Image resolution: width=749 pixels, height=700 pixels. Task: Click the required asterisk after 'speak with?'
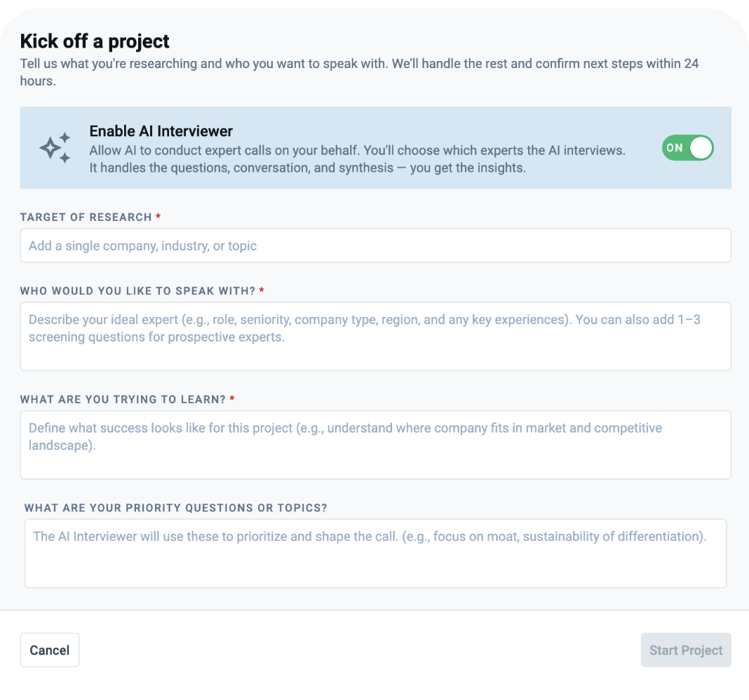(x=262, y=290)
